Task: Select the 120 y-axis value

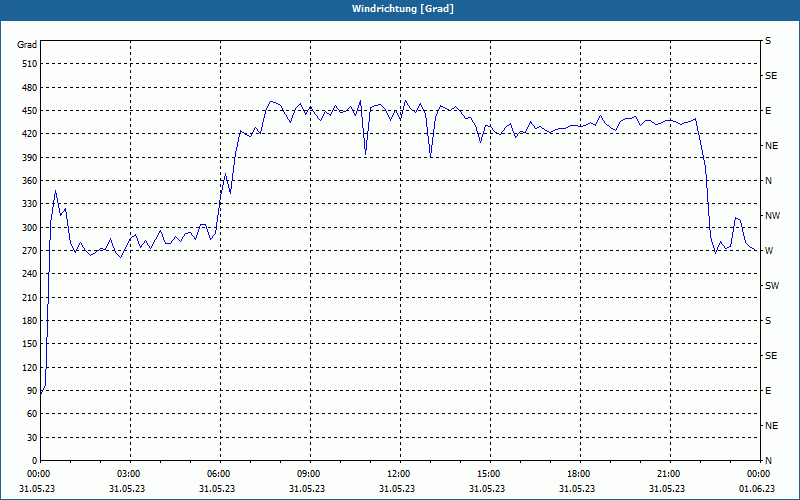Action: tap(30, 367)
